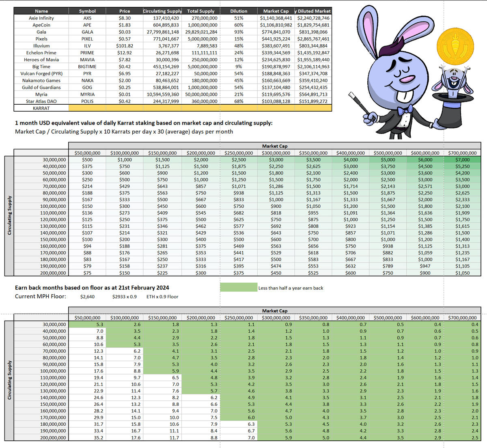Screen dimensions: 487x448
Task: Click the 29.9 earn back cell
Action: (x=87, y=417)
